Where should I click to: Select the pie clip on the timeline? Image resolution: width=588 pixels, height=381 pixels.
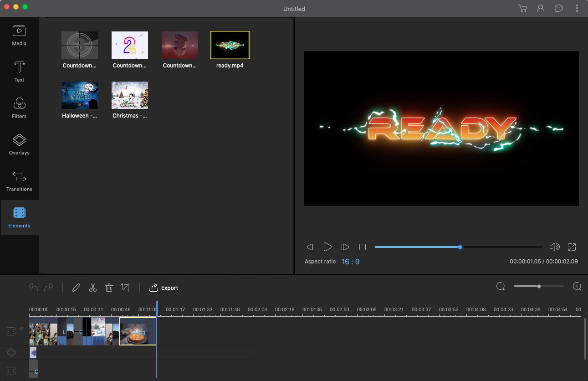pos(138,331)
